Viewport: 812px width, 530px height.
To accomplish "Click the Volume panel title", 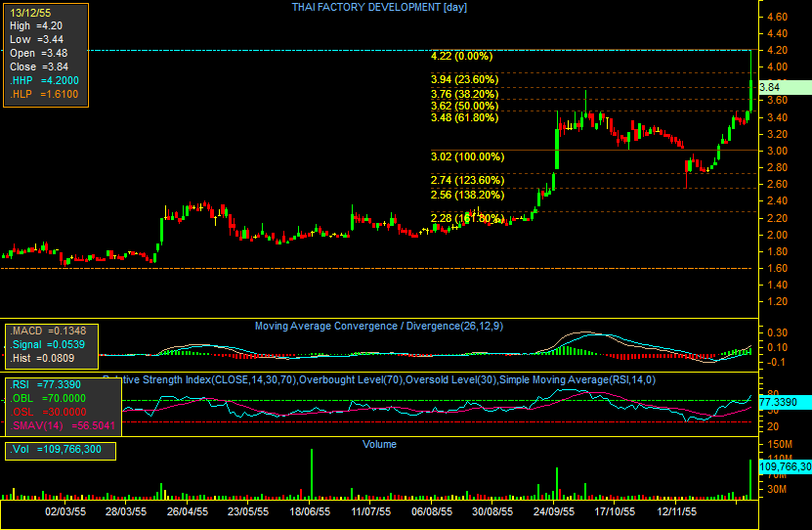I will point(379,444).
